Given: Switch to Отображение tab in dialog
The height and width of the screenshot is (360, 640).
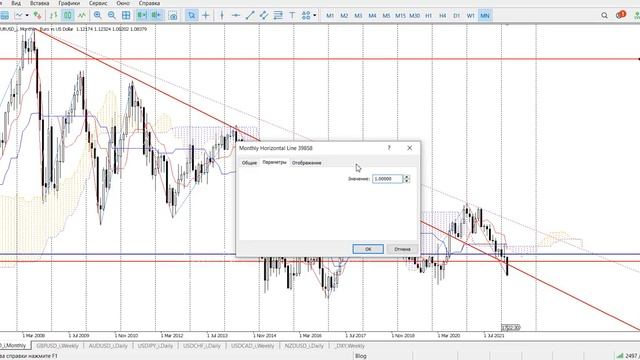Looking at the screenshot, I should coord(307,163).
